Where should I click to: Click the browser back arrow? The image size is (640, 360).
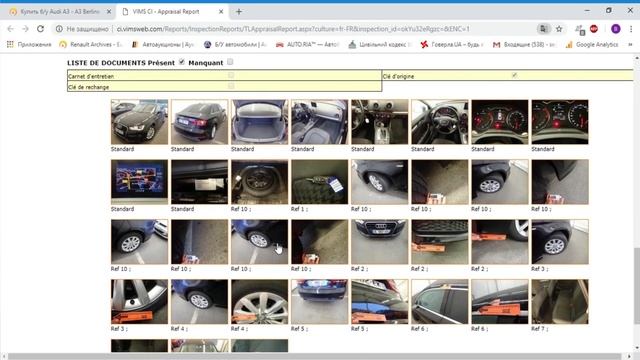click(11, 29)
